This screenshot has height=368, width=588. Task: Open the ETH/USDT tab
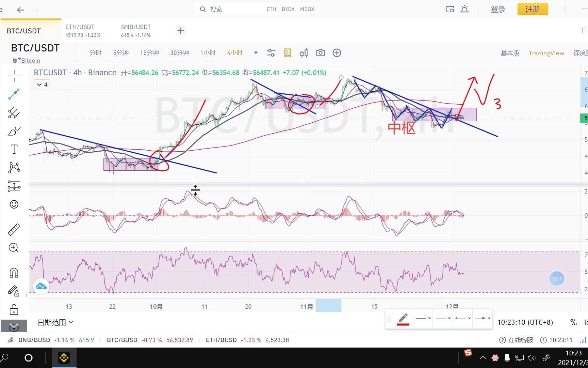coord(83,31)
